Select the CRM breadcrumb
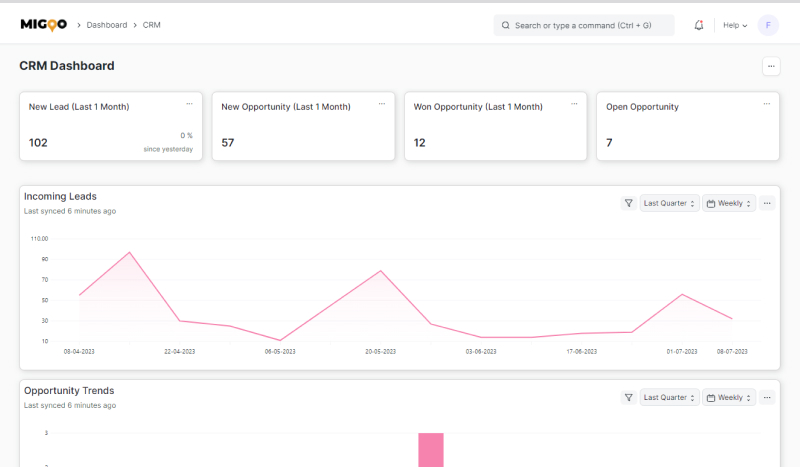800x467 pixels. 152,25
